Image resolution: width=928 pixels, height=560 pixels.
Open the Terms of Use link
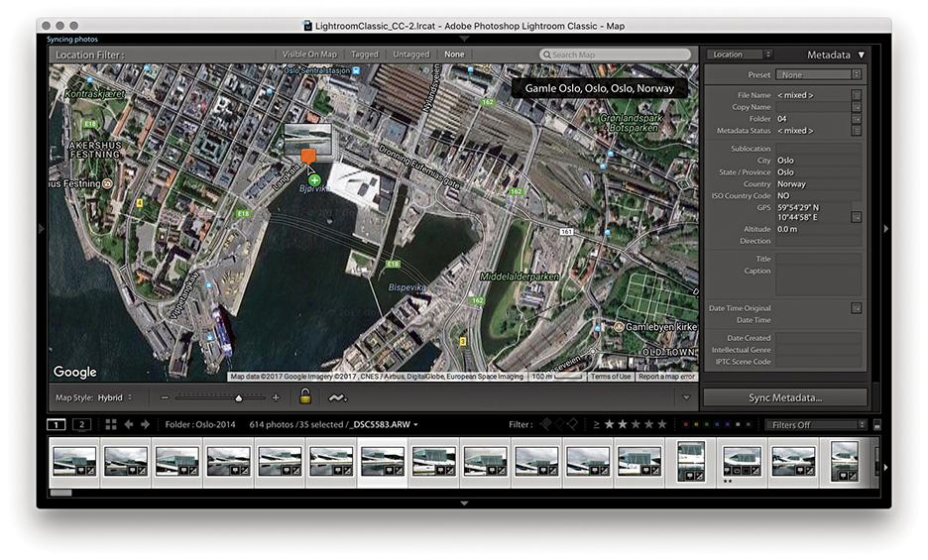pyautogui.click(x=610, y=377)
